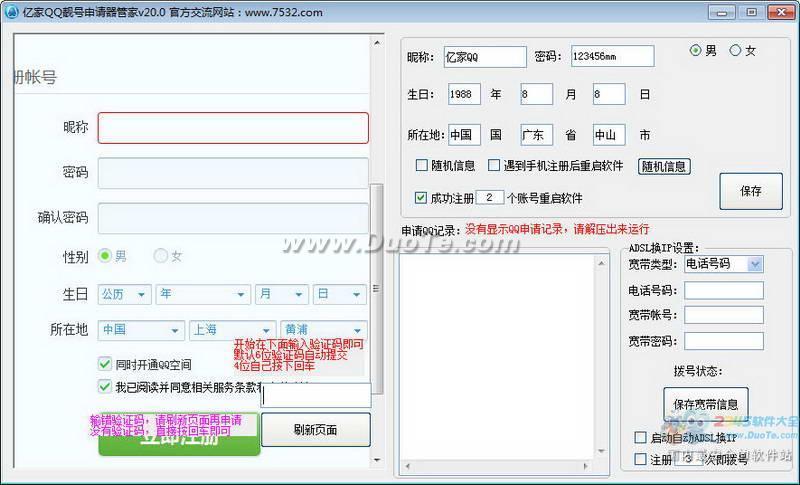Image resolution: width=800 pixels, height=485 pixels.
Task: Click the scroll-down arrow of registration page
Action: click(x=378, y=460)
